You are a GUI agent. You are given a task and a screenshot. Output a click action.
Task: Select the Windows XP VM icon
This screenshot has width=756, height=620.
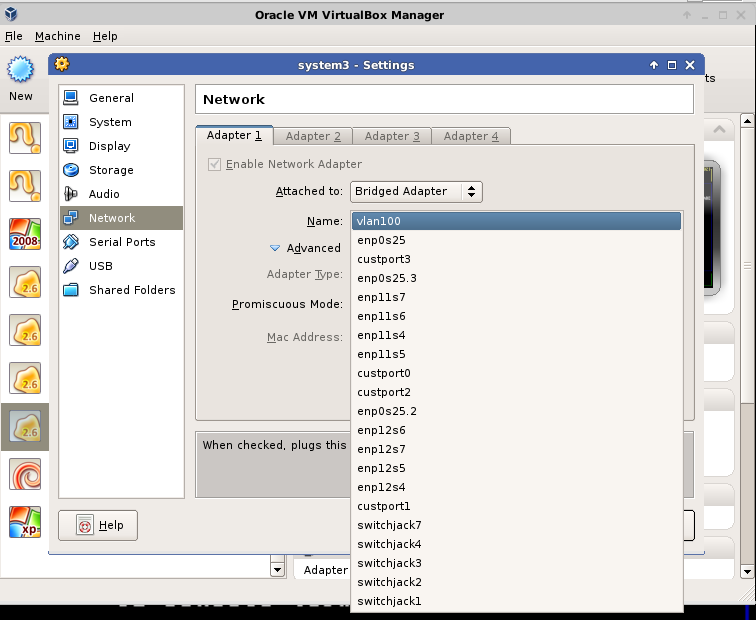point(25,523)
